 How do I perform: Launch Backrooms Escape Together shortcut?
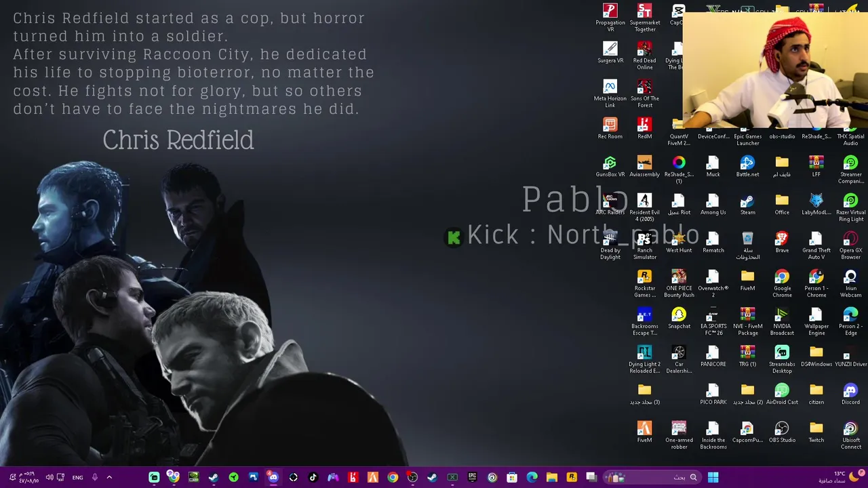point(645,321)
